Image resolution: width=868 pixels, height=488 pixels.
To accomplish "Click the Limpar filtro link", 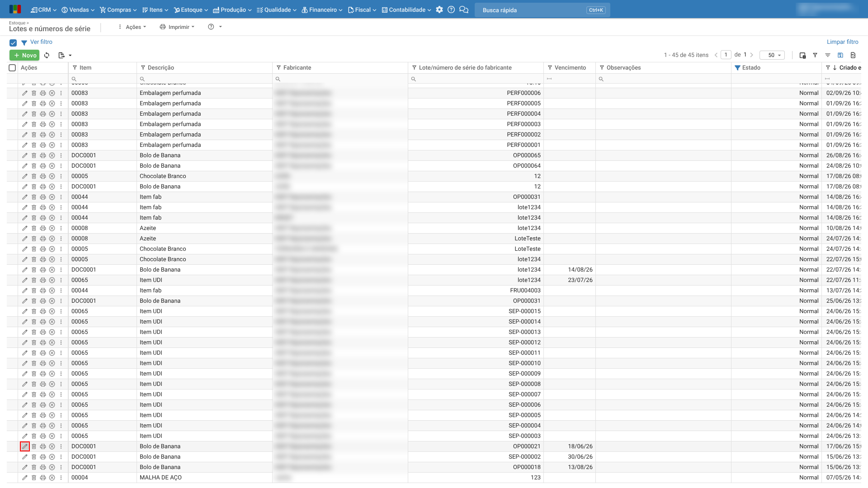I will tap(842, 42).
